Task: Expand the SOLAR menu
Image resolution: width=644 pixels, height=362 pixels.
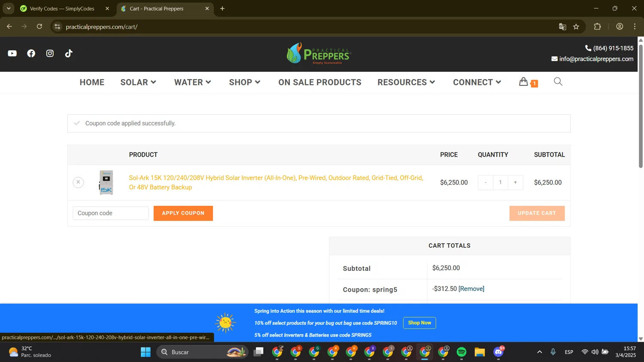Action: (138, 82)
